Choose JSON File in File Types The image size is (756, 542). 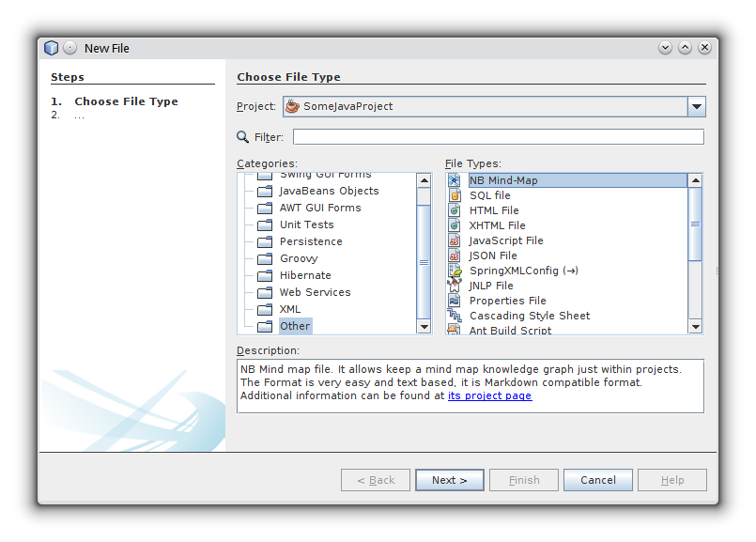click(x=567, y=256)
